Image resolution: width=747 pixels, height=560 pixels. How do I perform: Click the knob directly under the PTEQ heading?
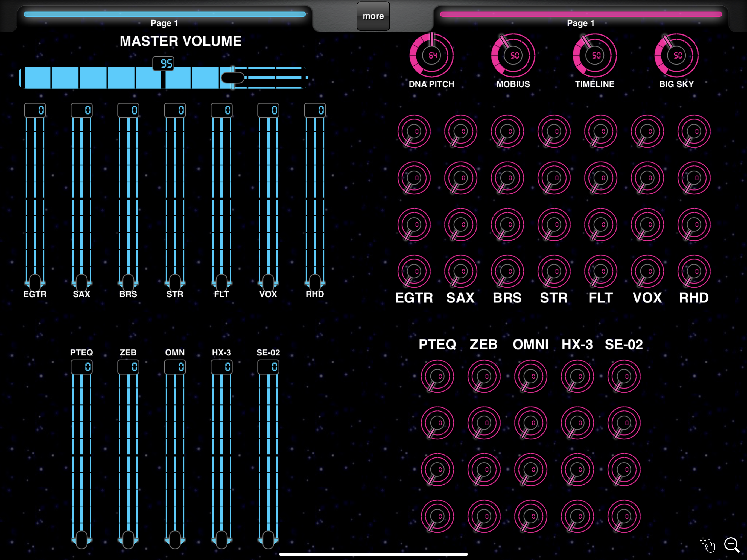[x=437, y=376]
